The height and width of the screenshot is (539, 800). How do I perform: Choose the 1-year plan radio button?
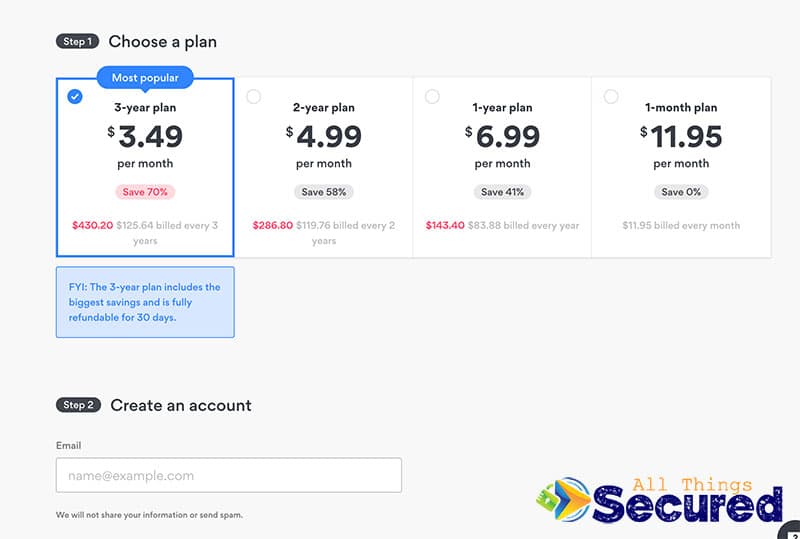[x=432, y=96]
